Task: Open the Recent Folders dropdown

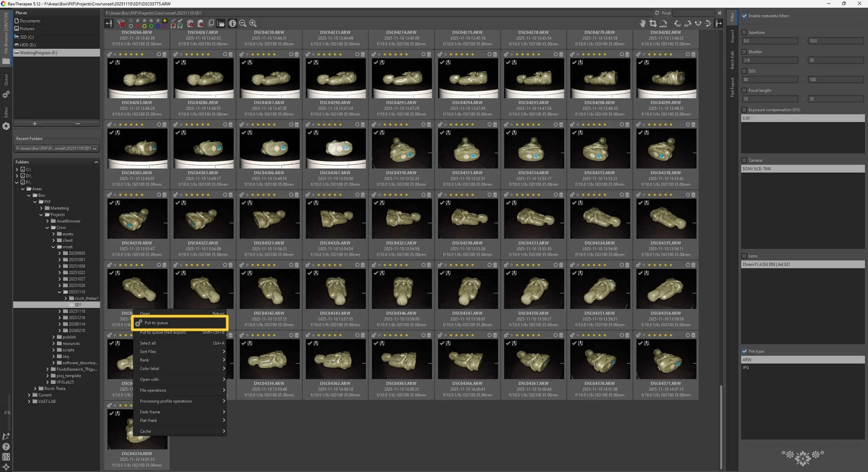Action: pyautogui.click(x=56, y=148)
